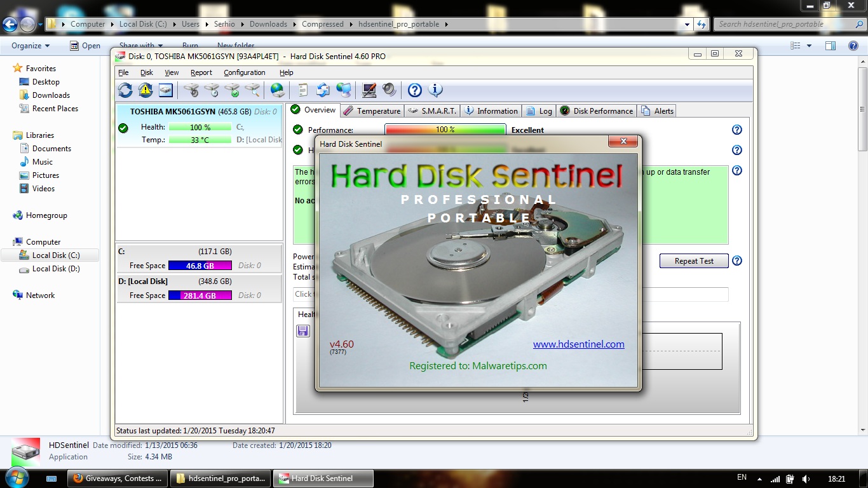Viewport: 868px width, 488px height.
Task: Open the Alerts tab
Action: [657, 111]
